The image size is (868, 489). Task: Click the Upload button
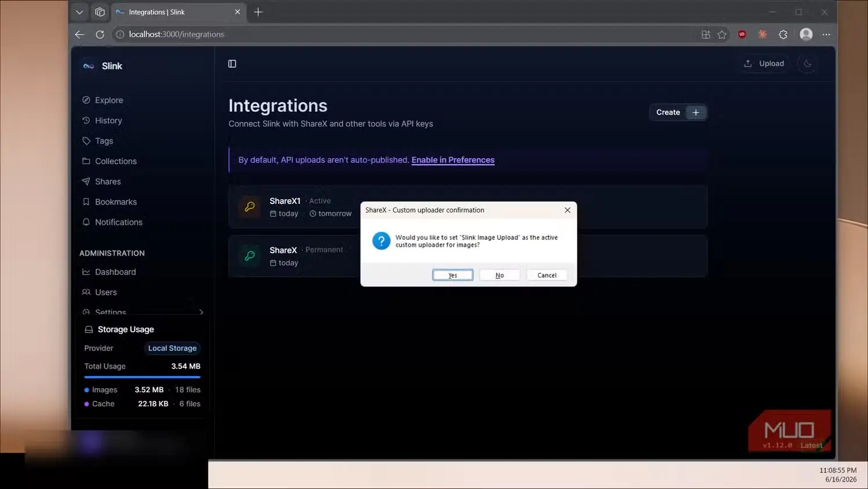pos(764,64)
